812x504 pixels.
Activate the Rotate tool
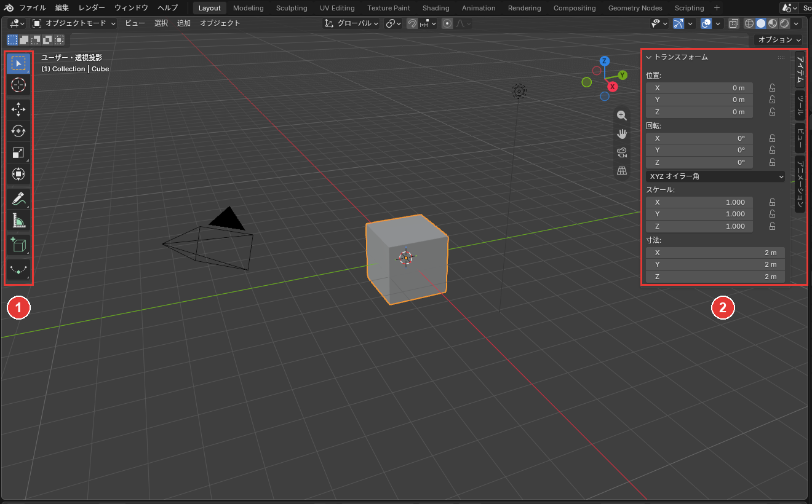pyautogui.click(x=18, y=131)
